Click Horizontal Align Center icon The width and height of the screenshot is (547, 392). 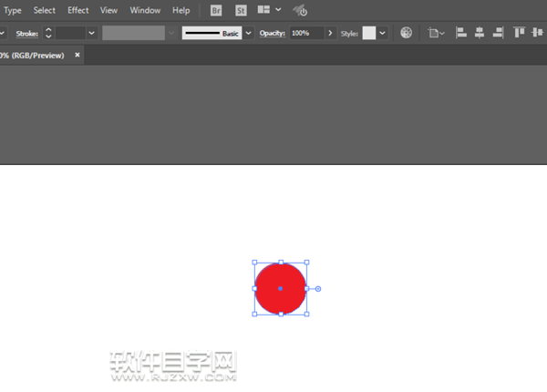pyautogui.click(x=480, y=33)
